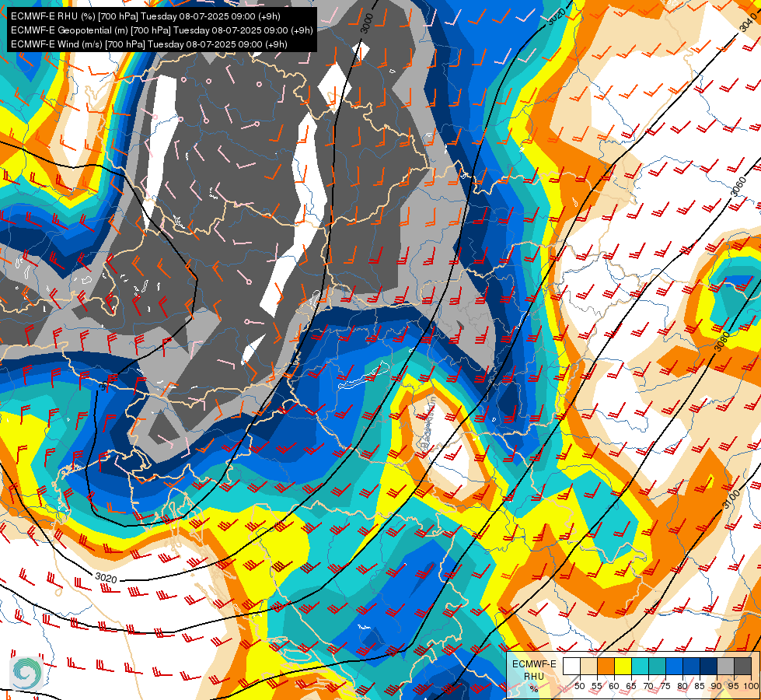The width and height of the screenshot is (761, 700).
Task: Select the dark gray 95-100% legend swatch
Action: coord(742,666)
